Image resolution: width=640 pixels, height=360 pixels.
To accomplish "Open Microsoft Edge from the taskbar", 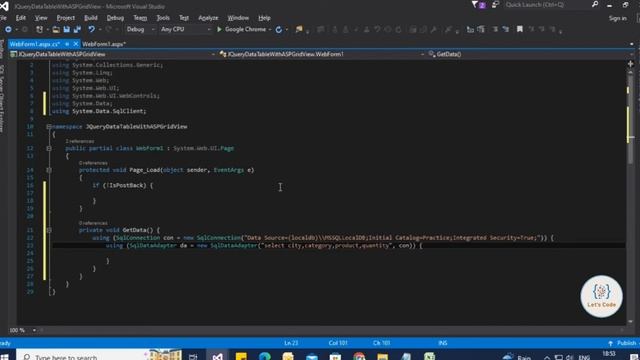I will click(x=264, y=357).
